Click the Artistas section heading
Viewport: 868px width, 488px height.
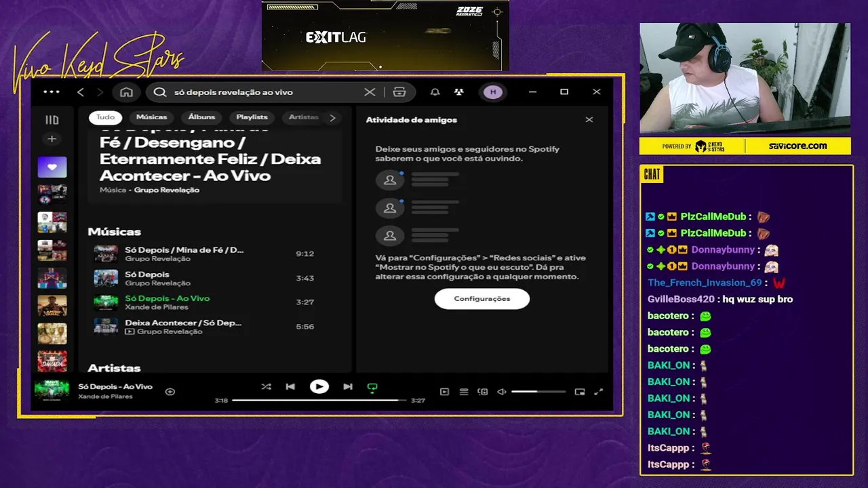click(114, 368)
